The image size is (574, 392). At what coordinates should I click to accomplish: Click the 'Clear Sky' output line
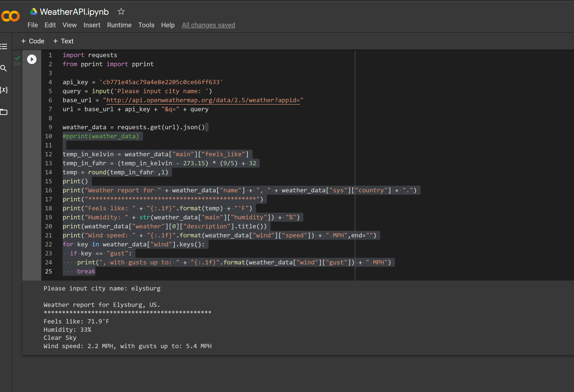60,338
